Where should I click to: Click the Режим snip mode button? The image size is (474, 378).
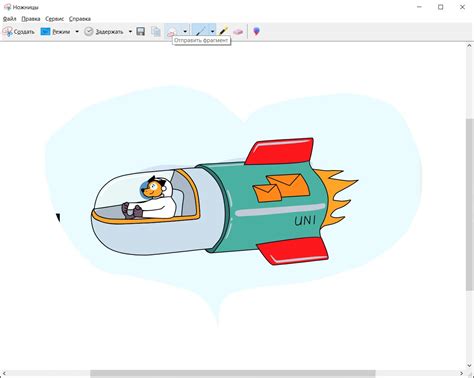pyautogui.click(x=55, y=32)
